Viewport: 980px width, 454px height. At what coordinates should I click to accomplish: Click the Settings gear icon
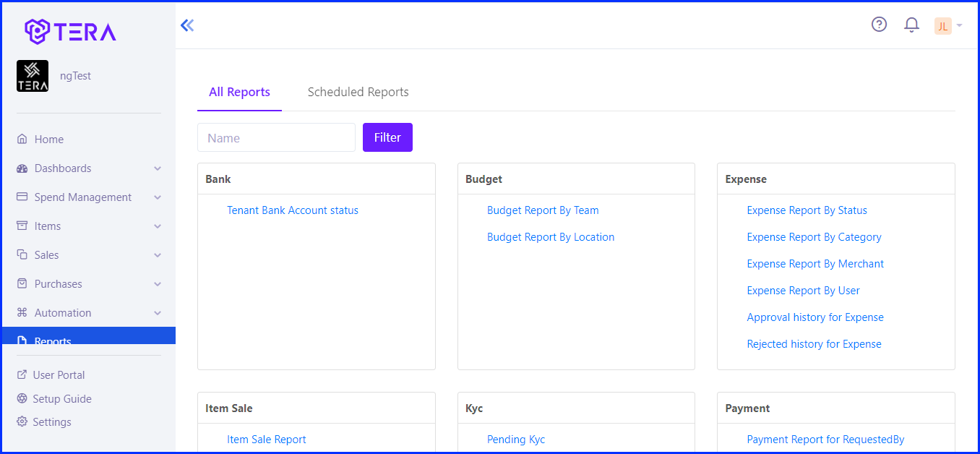click(x=22, y=421)
